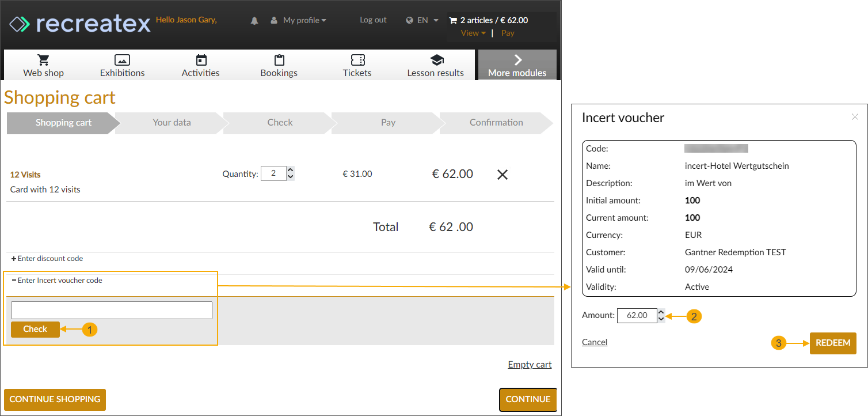Click the Empty cart link
Viewport: 868px width, 416px height.
coord(529,364)
